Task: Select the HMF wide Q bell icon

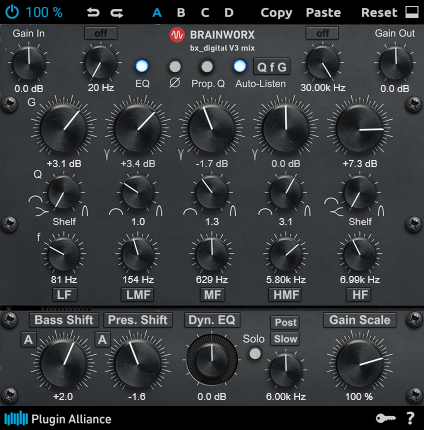Action: [x=265, y=212]
